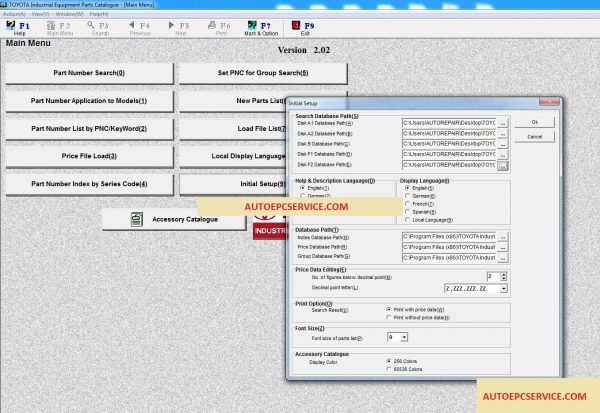Image resolution: width=600 pixels, height=413 pixels.
Task: Open the Font size of parts list dropdown
Action: (404, 337)
